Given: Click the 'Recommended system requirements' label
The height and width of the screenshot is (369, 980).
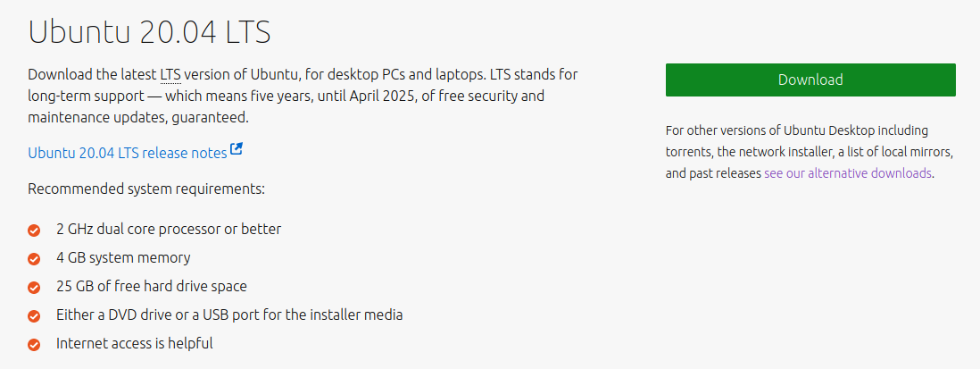Looking at the screenshot, I should 147,189.
